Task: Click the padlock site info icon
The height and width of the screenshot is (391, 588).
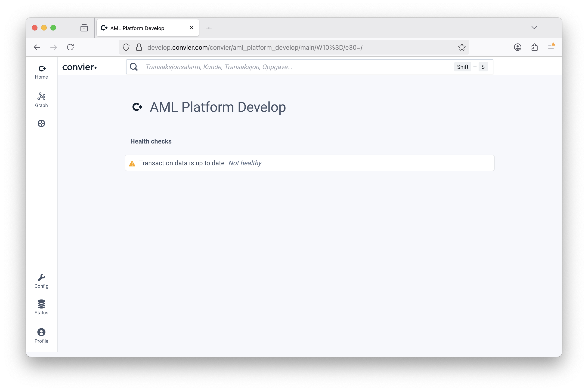Action: (x=139, y=47)
